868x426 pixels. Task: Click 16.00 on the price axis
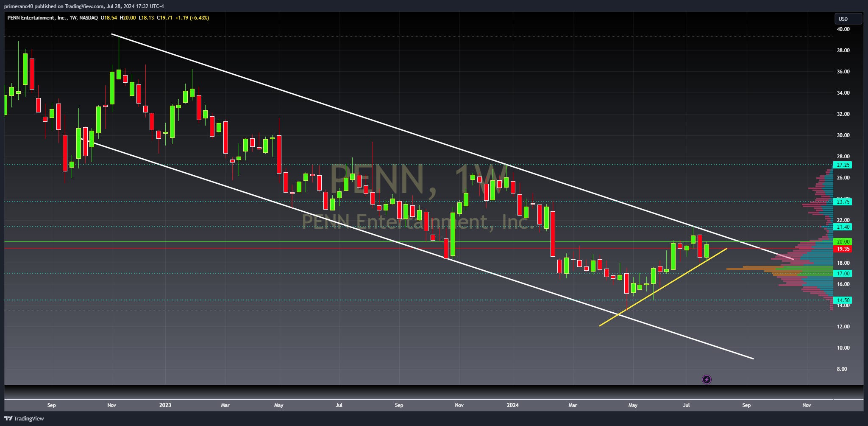point(843,284)
